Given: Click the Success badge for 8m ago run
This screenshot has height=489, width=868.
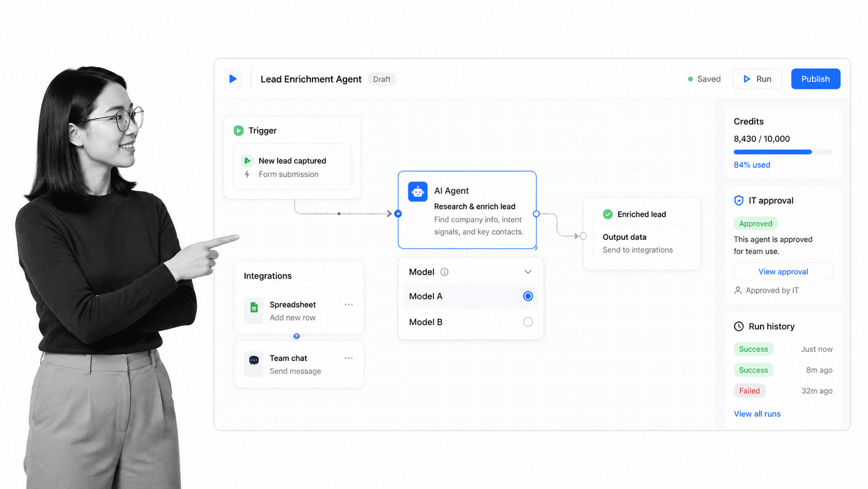Looking at the screenshot, I should coord(753,370).
